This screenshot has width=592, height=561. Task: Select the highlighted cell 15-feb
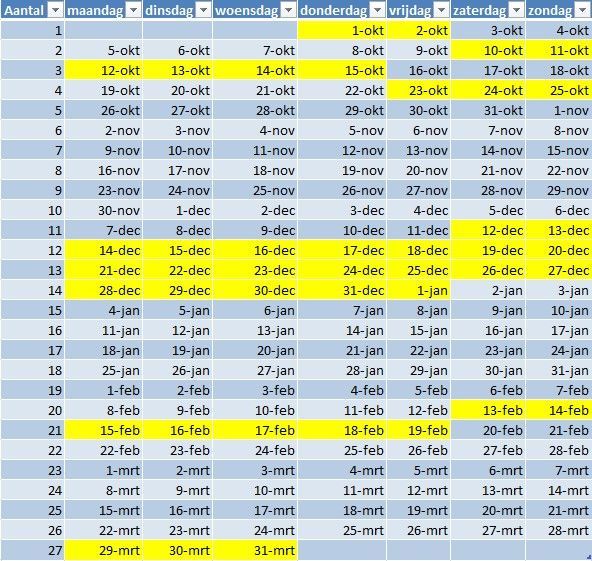(x=103, y=430)
